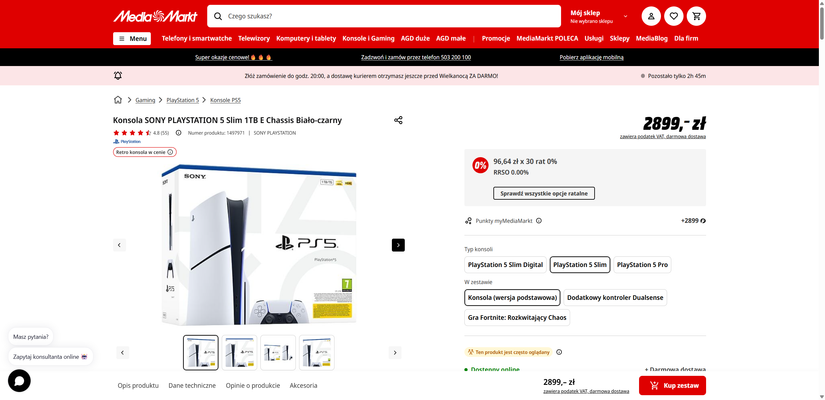Viewport: 825px width, 400px height.
Task: Click the delivery alarm bell icon
Action: pos(118,76)
